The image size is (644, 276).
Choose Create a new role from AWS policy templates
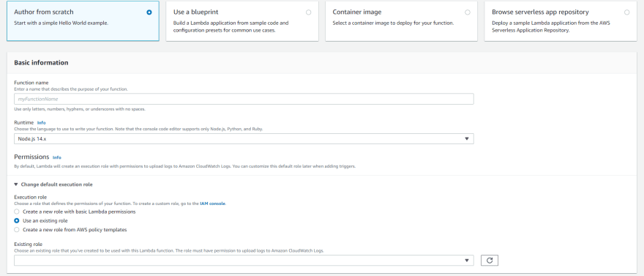coord(17,230)
